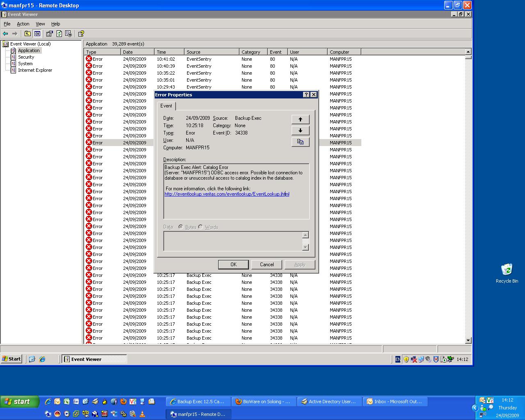Select the Bytes radio button
Screen dimensions: 525x420
coord(181,227)
